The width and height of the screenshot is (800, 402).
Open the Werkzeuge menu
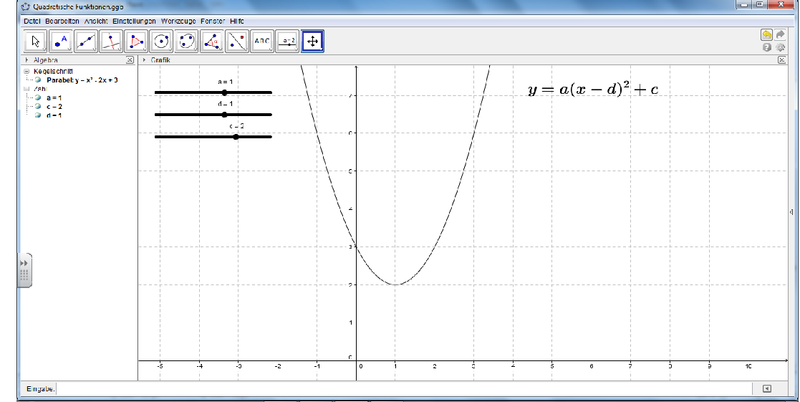(167, 20)
